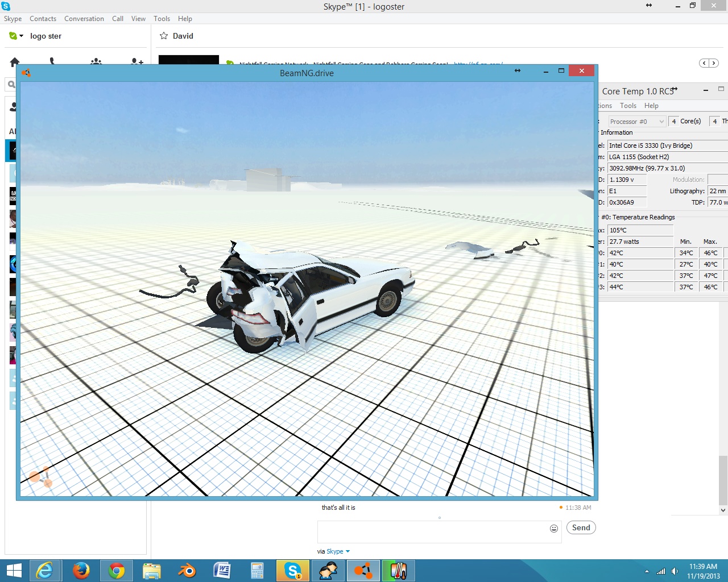Click the David contact name header
This screenshot has width=728, height=582.
tap(183, 36)
